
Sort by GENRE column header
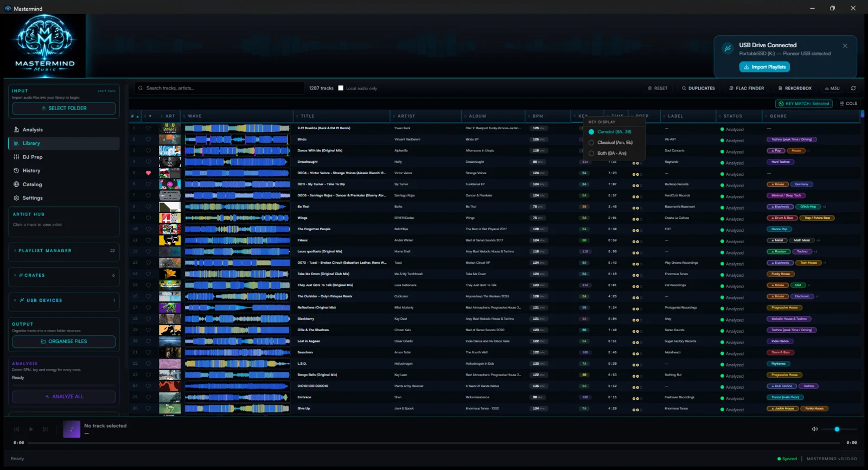point(811,116)
